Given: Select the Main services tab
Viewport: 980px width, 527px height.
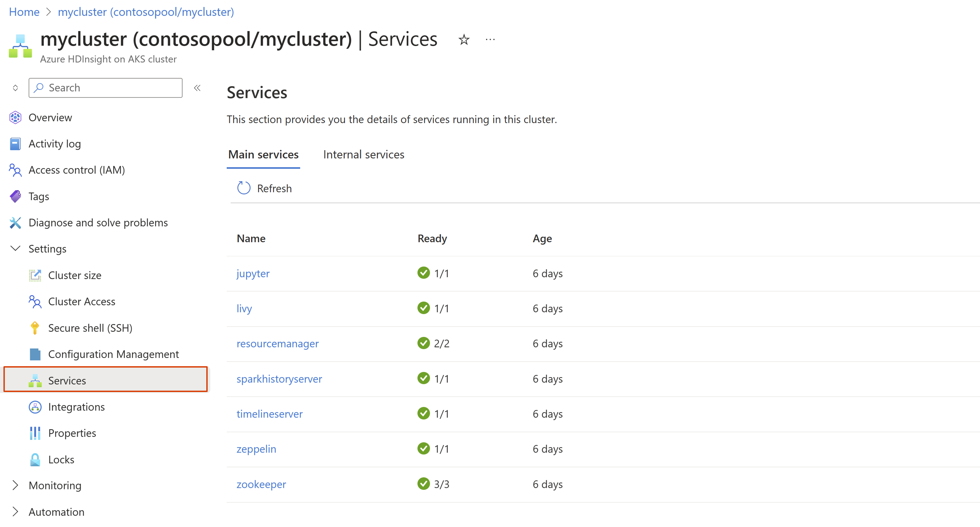Looking at the screenshot, I should pyautogui.click(x=263, y=154).
